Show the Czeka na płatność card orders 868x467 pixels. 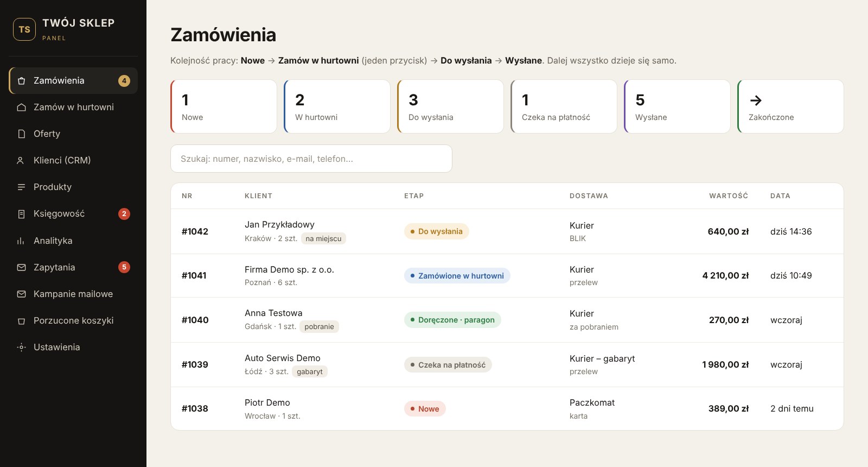pos(564,106)
